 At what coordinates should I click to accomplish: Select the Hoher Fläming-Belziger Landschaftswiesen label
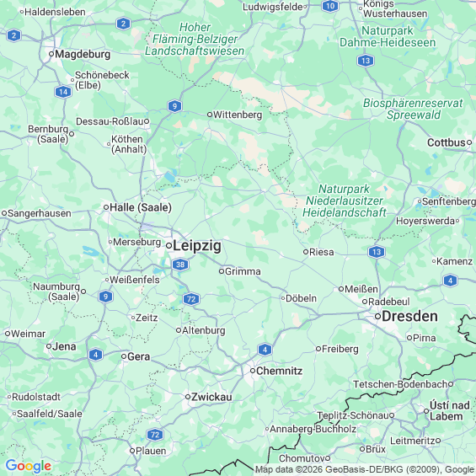click(195, 39)
